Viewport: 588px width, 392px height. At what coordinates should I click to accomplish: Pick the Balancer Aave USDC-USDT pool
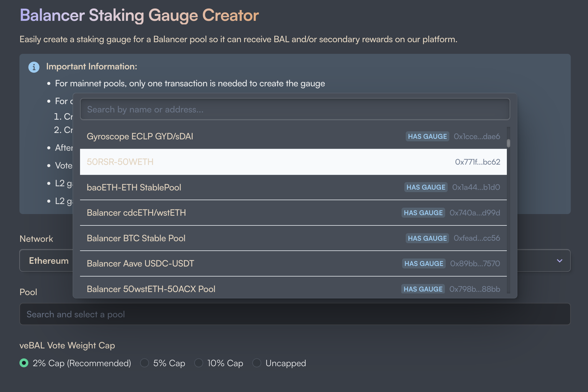click(x=140, y=263)
